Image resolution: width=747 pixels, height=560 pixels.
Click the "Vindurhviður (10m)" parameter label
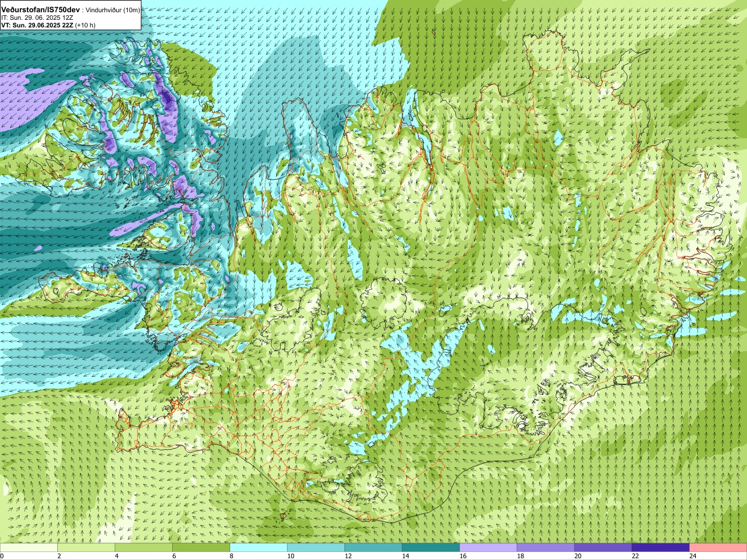[113, 10]
